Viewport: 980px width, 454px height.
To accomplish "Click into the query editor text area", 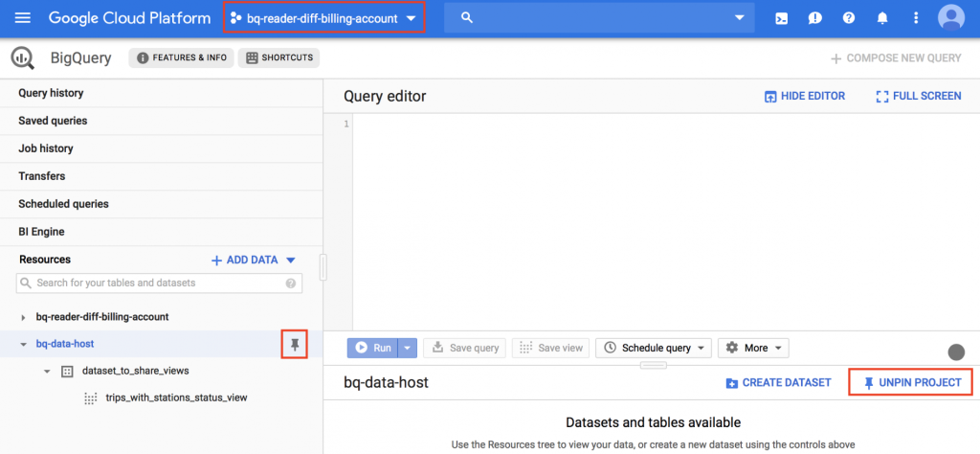I will click(666, 222).
